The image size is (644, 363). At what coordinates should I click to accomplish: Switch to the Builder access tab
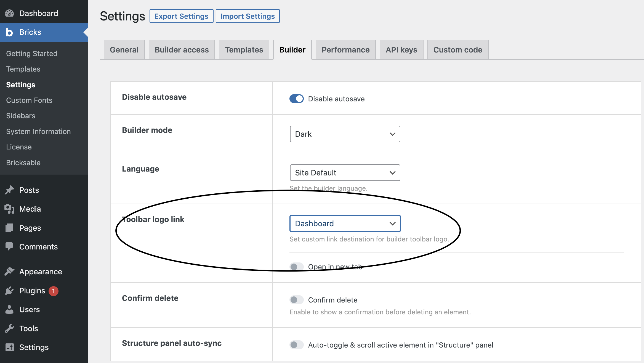pyautogui.click(x=182, y=50)
